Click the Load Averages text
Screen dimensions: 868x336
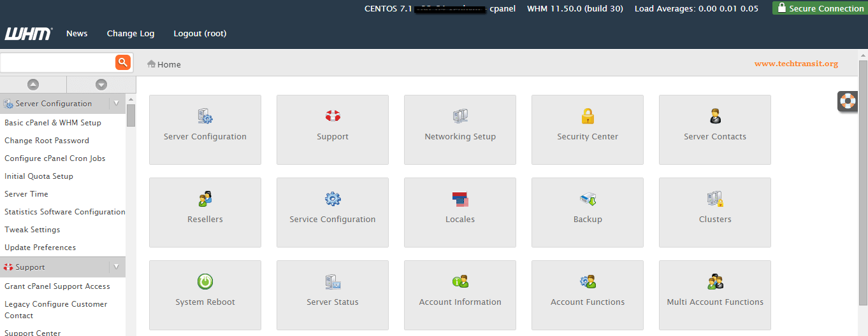click(x=697, y=8)
